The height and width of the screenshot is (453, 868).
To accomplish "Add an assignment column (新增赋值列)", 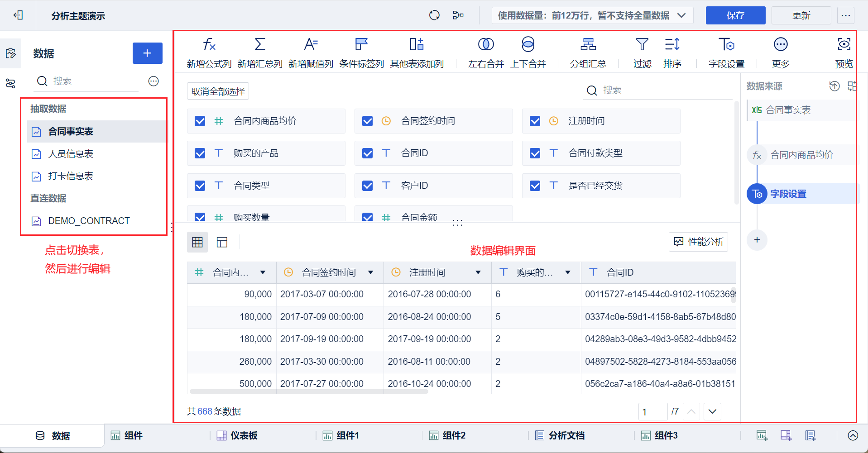I will click(x=311, y=52).
